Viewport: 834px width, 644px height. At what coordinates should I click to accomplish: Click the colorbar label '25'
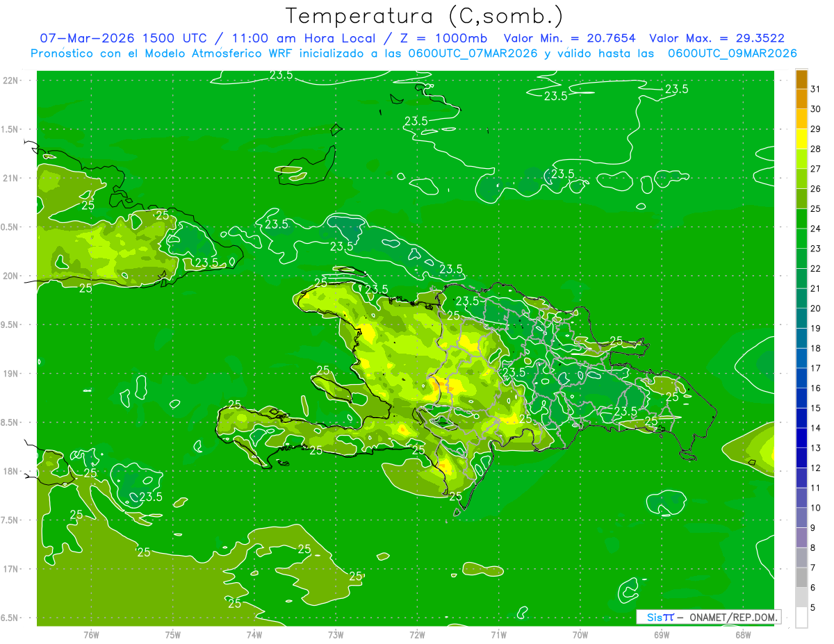[x=815, y=208]
